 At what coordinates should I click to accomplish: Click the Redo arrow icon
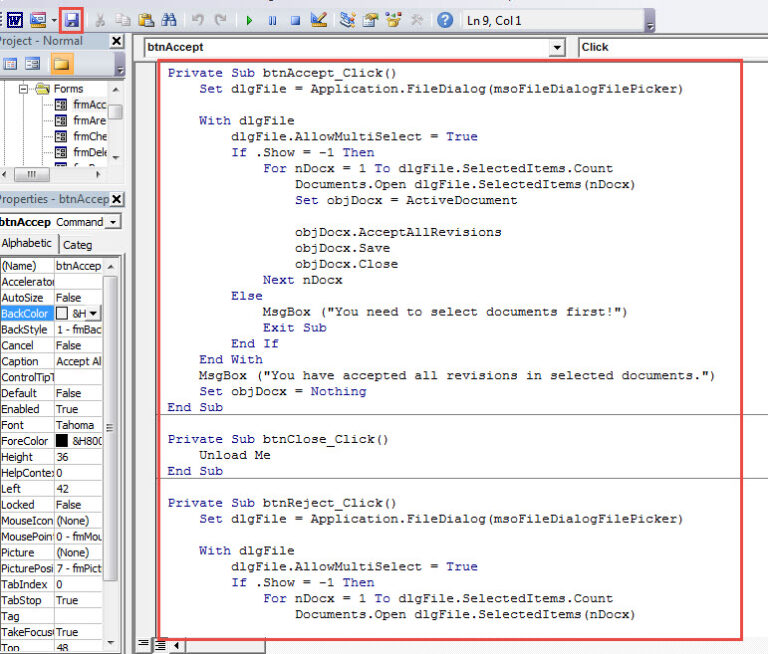(220, 20)
